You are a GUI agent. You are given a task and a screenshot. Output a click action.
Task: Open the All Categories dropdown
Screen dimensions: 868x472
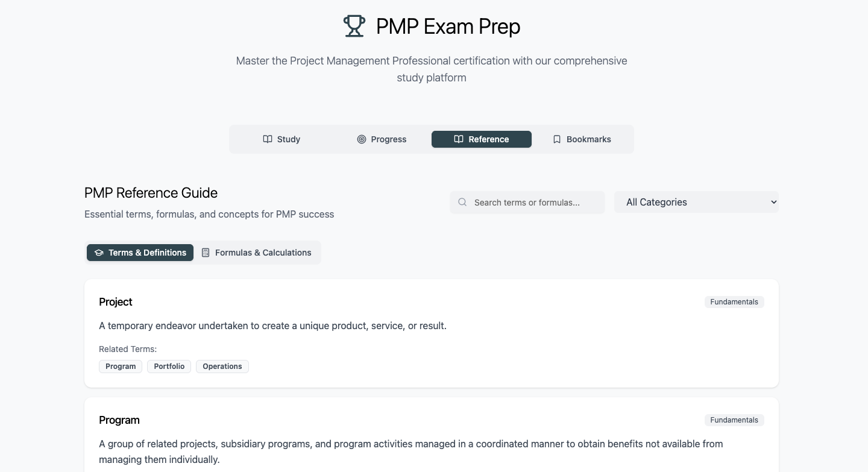point(696,203)
